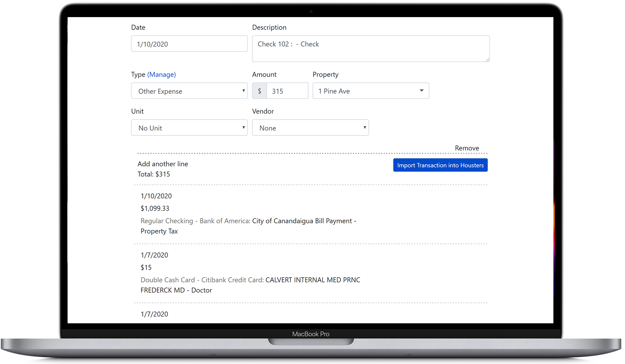This screenshot has width=625, height=364.
Task: Click Add another line
Action: (x=162, y=164)
